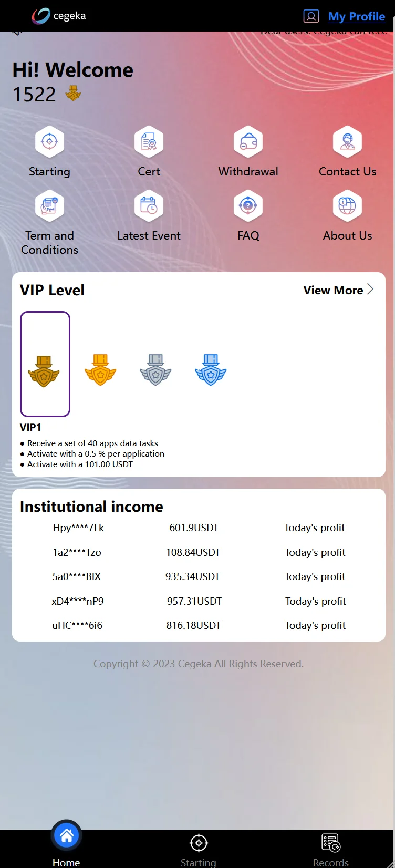The image size is (395, 868).
Task: Select the blue VIP badge
Action: coord(211,370)
